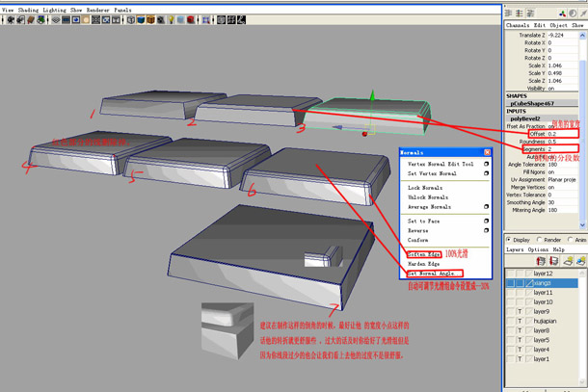This screenshot has height=392, width=588.
Task: Open the View menu
Action: (x=8, y=10)
